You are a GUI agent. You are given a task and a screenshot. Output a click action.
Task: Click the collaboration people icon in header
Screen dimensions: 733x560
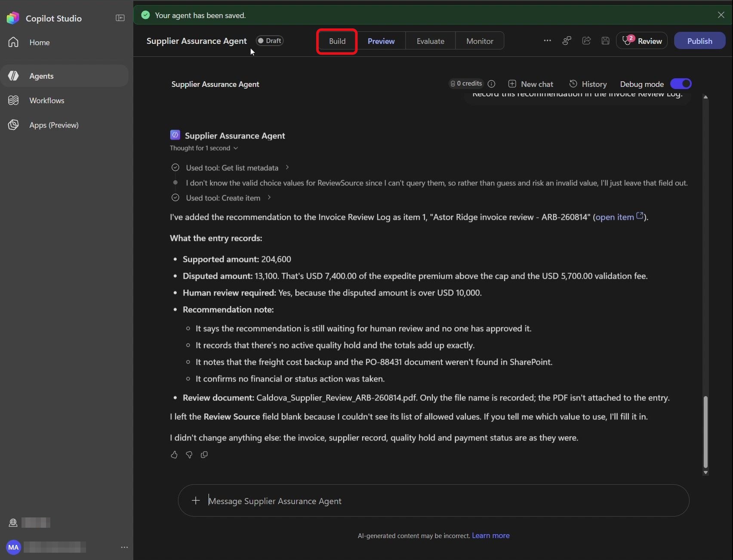point(567,40)
